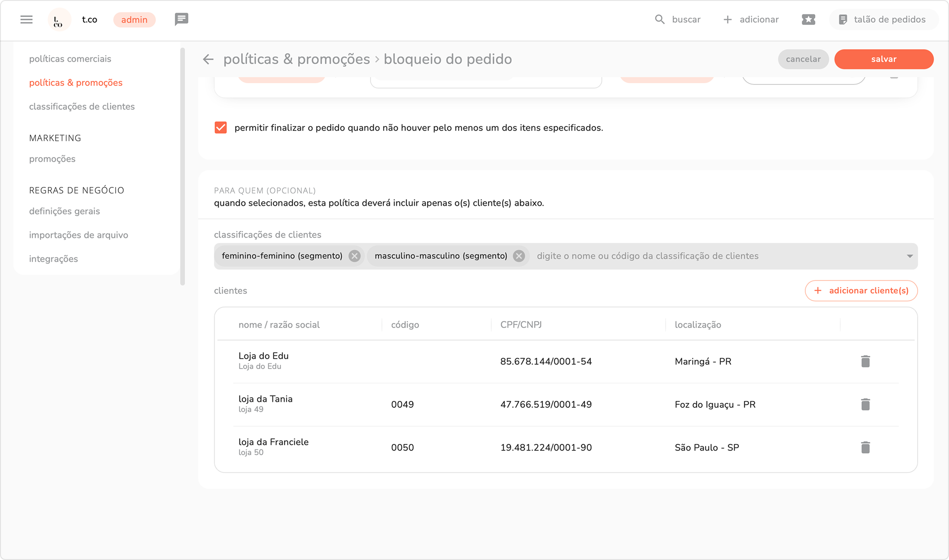Remove feminino-feminino segmento chip
Screen dimensions: 949x560
coord(355,256)
